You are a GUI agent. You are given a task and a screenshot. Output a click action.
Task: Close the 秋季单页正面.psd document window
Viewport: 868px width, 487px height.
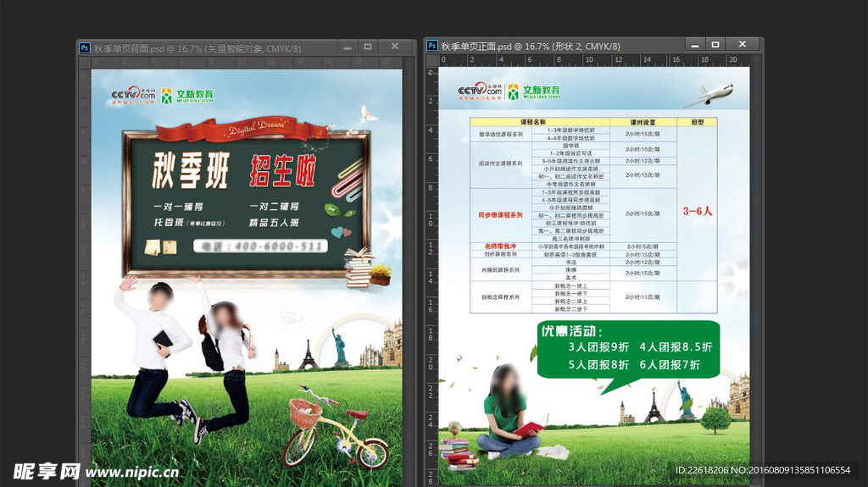tap(743, 44)
